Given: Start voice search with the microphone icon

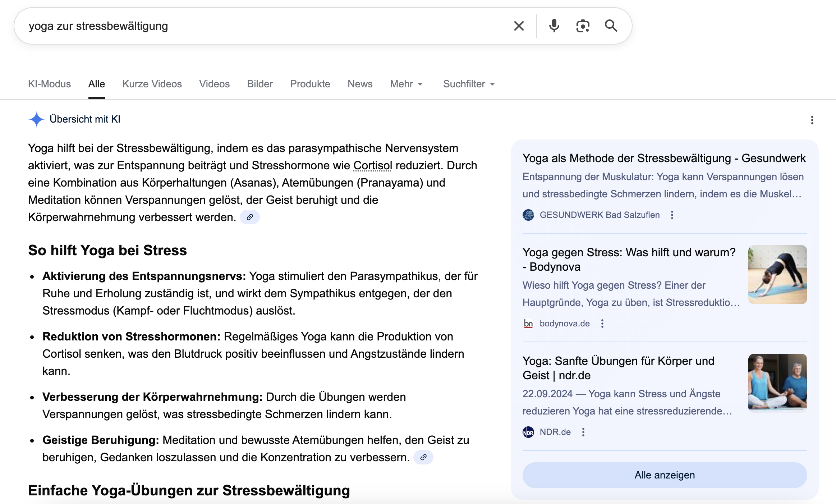Looking at the screenshot, I should [554, 26].
